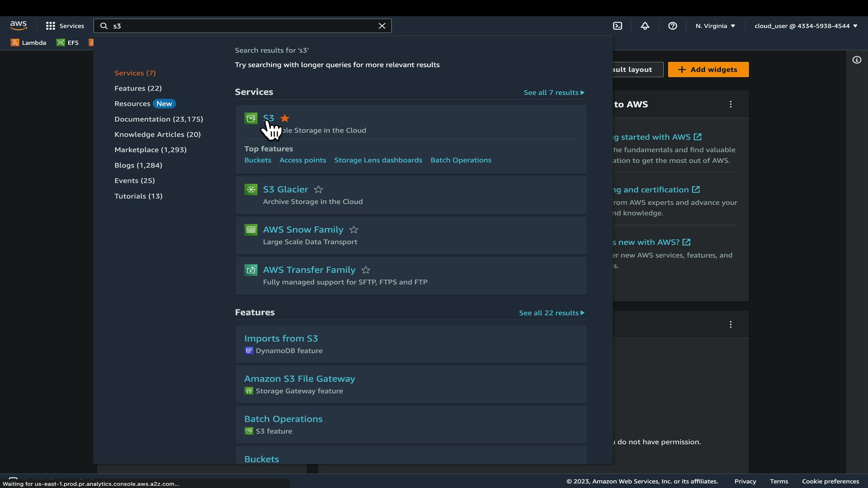Click the info panel icon at right
Image resolution: width=868 pixels, height=488 pixels.
pos(857,60)
